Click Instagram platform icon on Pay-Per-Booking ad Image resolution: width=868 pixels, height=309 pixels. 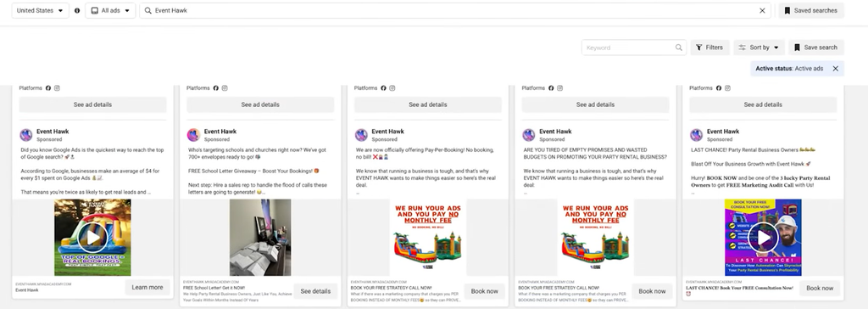coord(392,88)
